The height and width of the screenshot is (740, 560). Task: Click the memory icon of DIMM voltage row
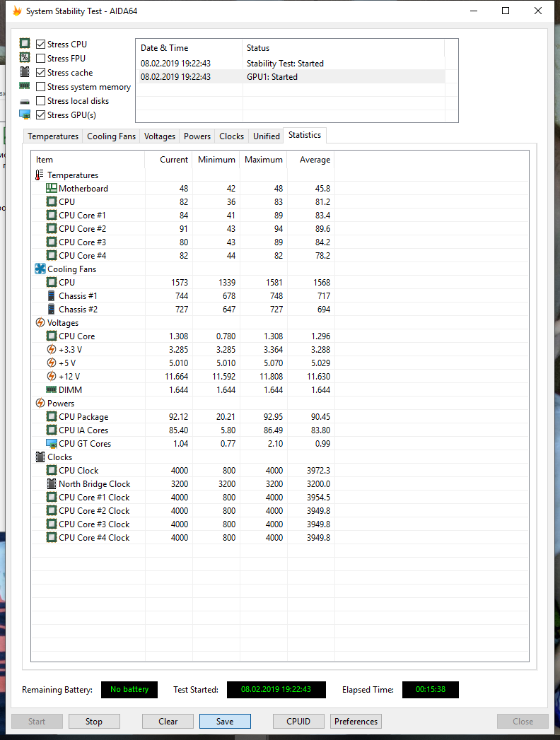point(51,389)
